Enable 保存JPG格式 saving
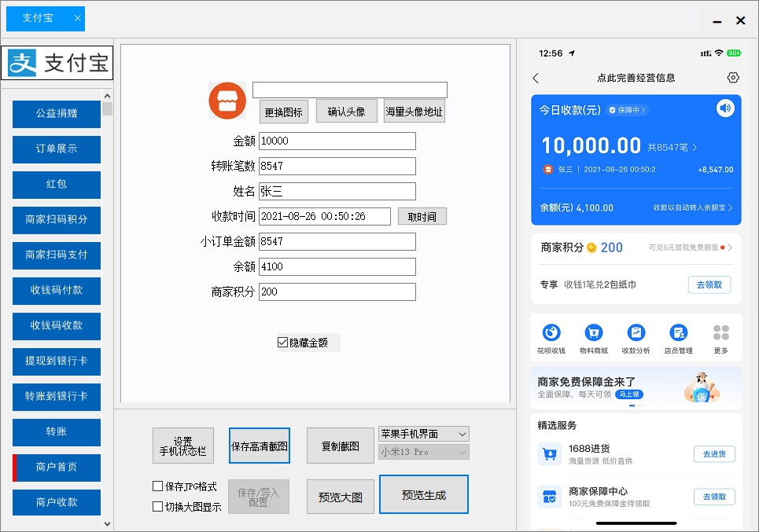The height and width of the screenshot is (532, 759). click(x=157, y=486)
